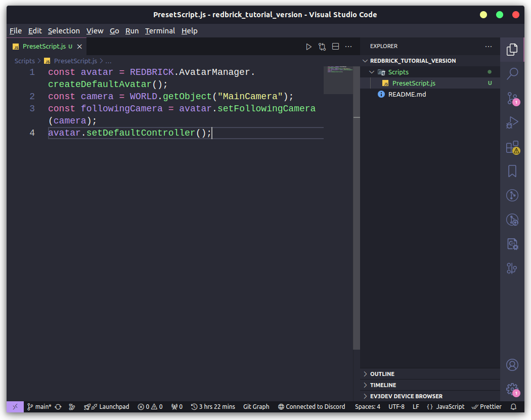531x420 pixels.
Task: Open Explorer Views and More Actions menu
Action: [488, 47]
